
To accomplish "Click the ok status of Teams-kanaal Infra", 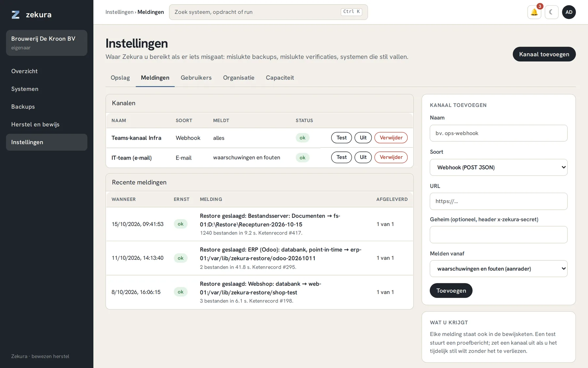I will click(x=302, y=138).
